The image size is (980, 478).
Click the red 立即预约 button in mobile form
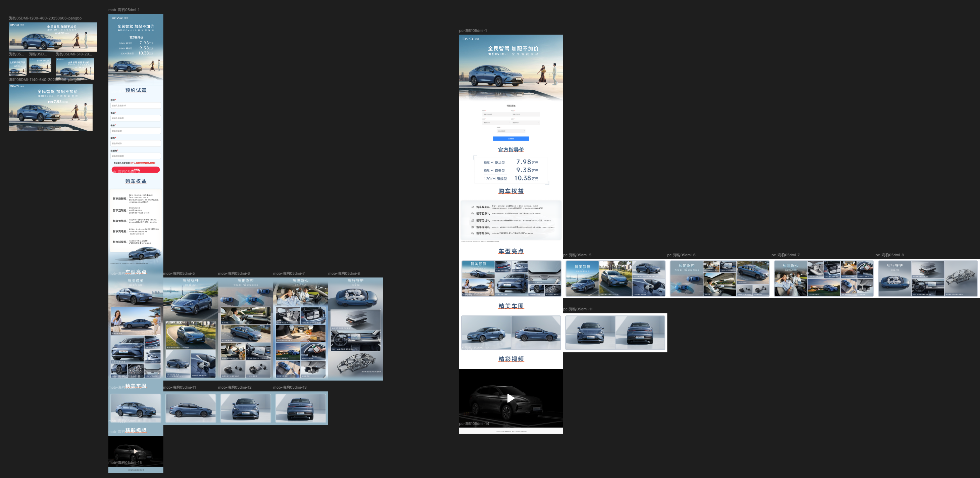point(136,170)
